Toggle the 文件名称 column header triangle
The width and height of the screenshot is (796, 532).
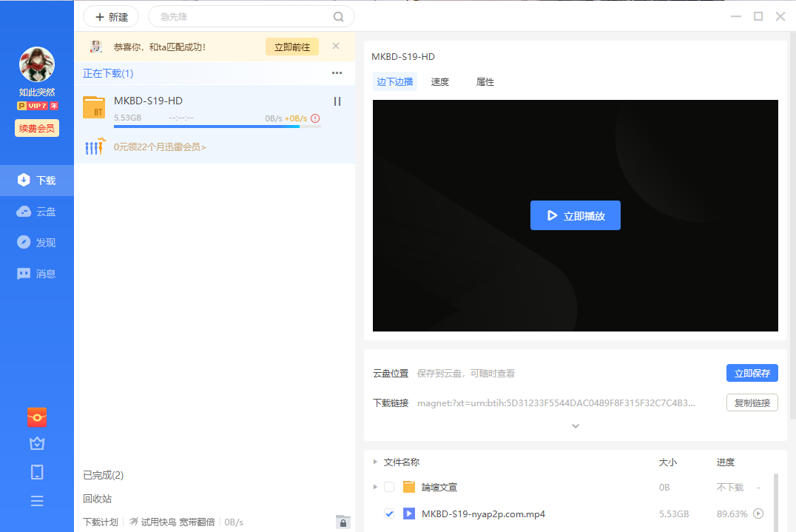pos(376,462)
